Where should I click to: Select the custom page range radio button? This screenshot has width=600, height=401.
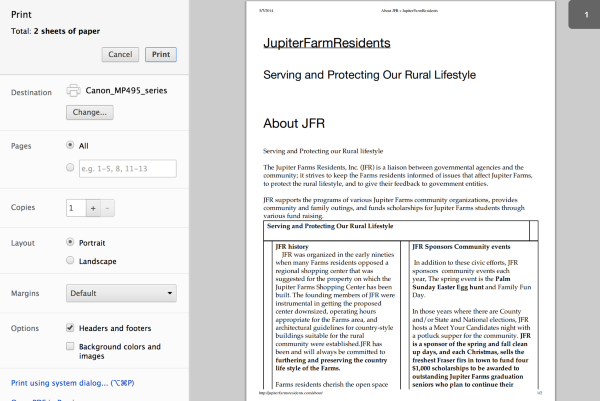coord(70,169)
